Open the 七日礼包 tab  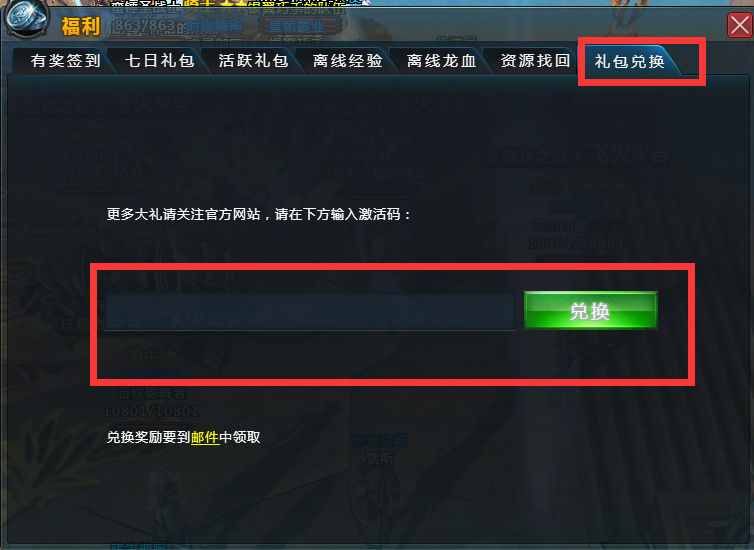click(x=160, y=61)
